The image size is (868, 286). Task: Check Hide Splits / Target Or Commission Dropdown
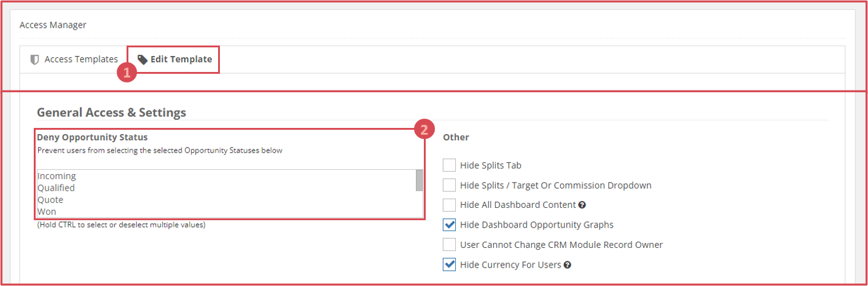pos(449,185)
